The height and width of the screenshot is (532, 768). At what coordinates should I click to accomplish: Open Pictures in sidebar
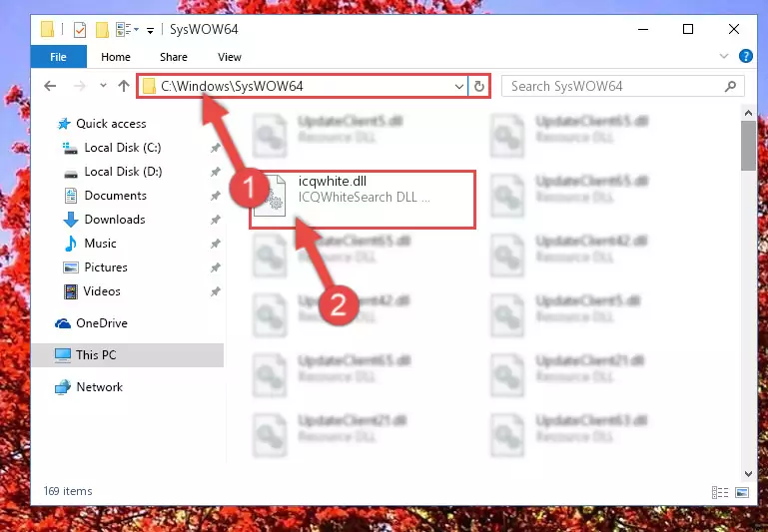(x=105, y=267)
